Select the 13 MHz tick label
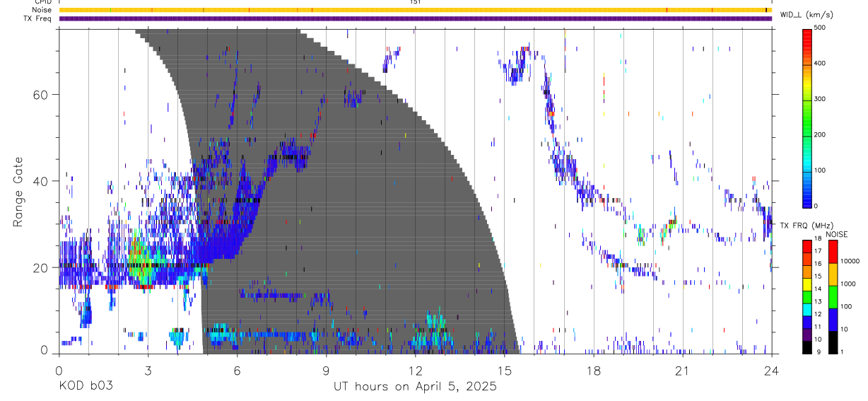The image size is (868, 401). (x=819, y=301)
